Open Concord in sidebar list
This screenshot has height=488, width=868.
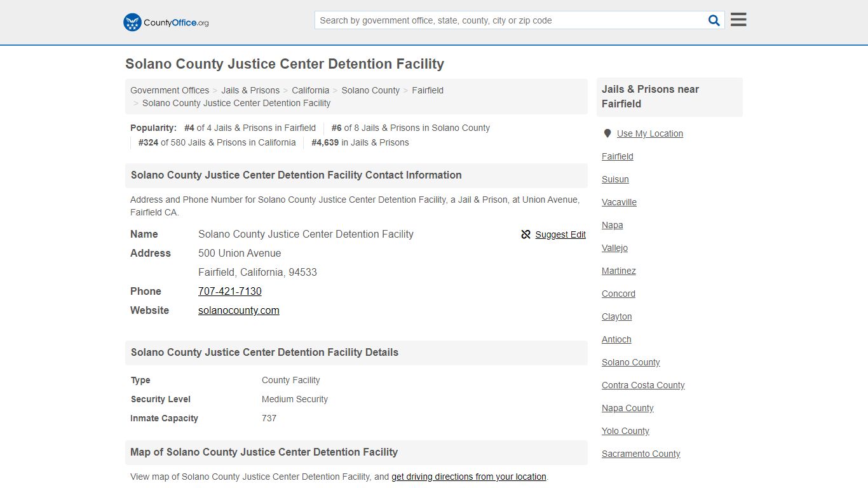[618, 294]
